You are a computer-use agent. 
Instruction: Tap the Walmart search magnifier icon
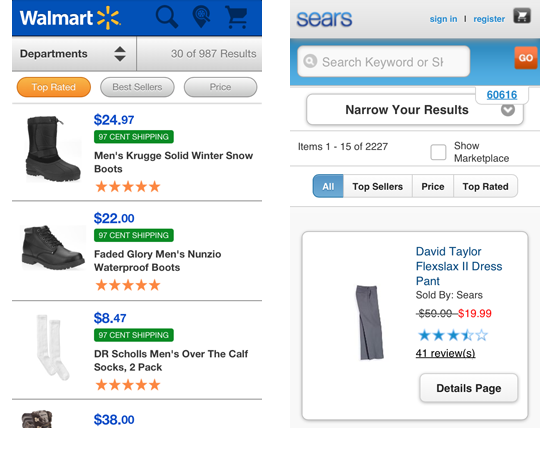coord(167,16)
